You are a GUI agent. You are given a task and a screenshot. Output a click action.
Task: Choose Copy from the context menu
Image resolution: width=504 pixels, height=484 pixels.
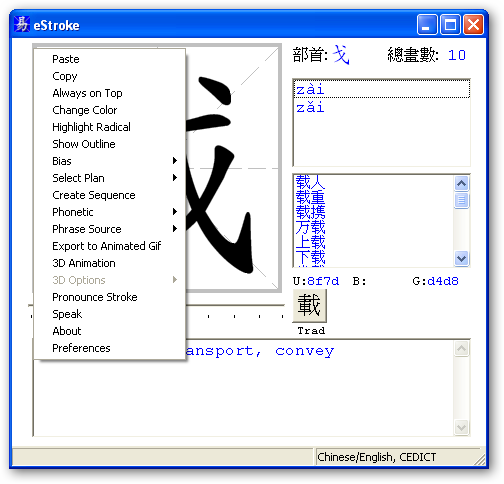(x=110, y=76)
